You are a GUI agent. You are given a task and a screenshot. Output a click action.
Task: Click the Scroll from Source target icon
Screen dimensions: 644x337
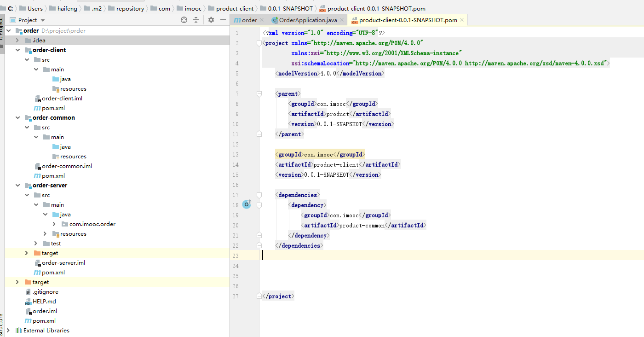click(x=184, y=20)
